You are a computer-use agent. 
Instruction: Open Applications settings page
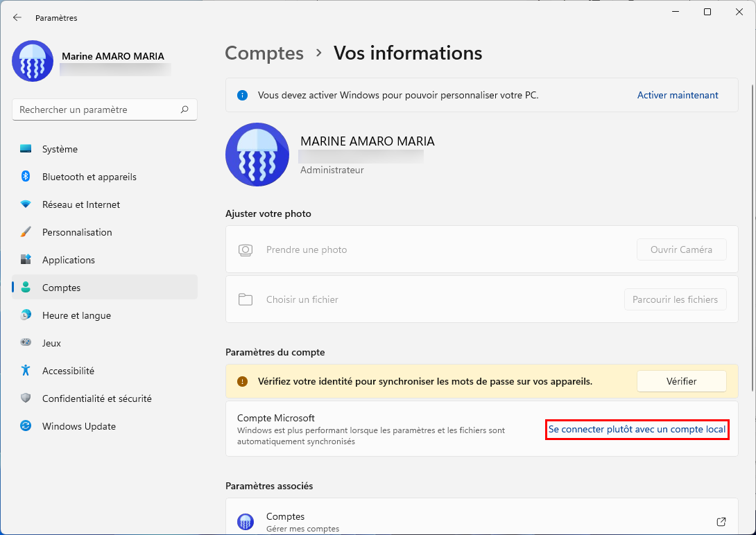[105, 260]
